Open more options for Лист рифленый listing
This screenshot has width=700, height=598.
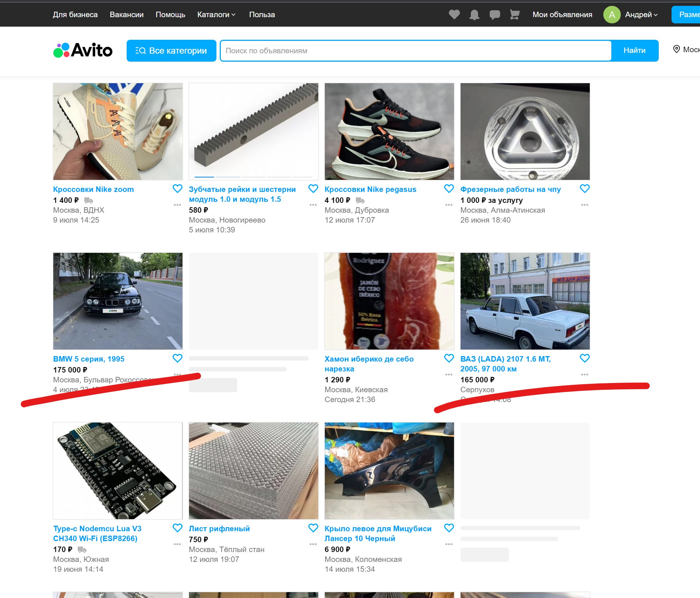click(x=313, y=544)
